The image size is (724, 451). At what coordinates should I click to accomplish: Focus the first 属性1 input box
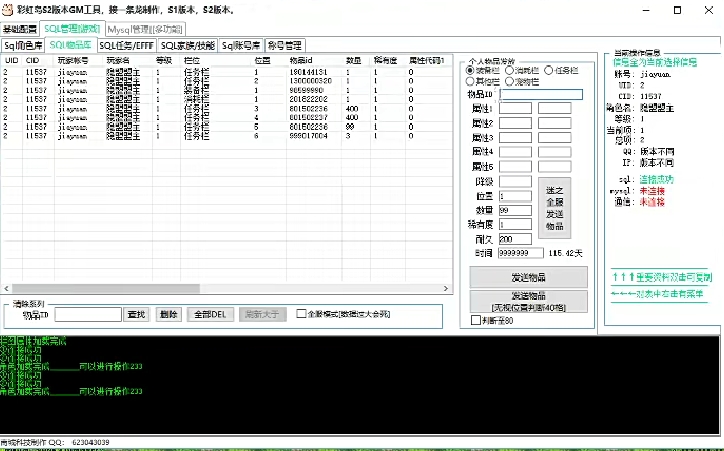(x=515, y=108)
